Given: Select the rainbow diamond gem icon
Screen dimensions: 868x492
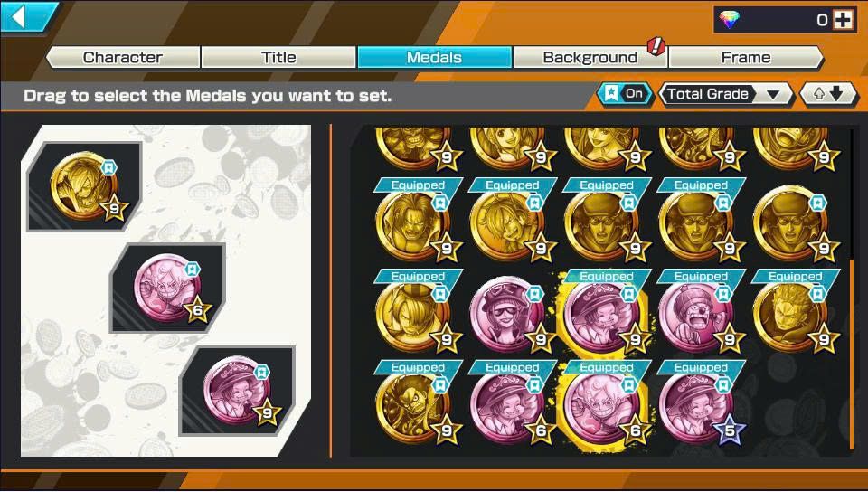Looking at the screenshot, I should [x=730, y=20].
